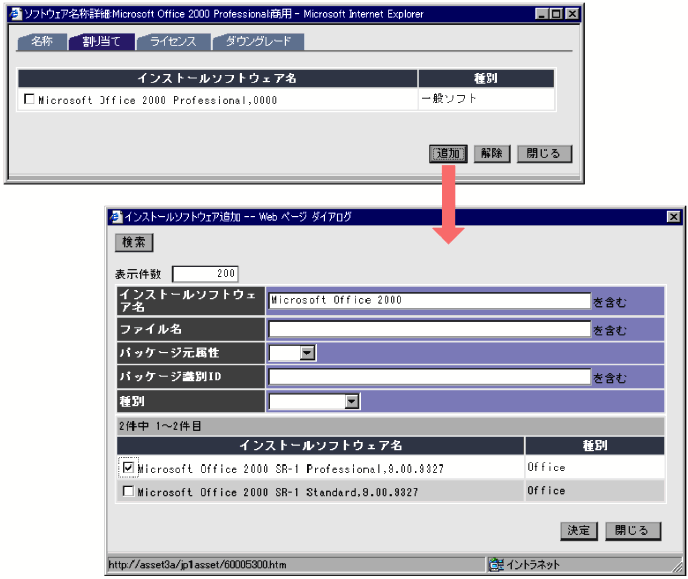The height and width of the screenshot is (579, 688).
Task: Click the Internet Explorer icon in top window title
Action: 16,14
